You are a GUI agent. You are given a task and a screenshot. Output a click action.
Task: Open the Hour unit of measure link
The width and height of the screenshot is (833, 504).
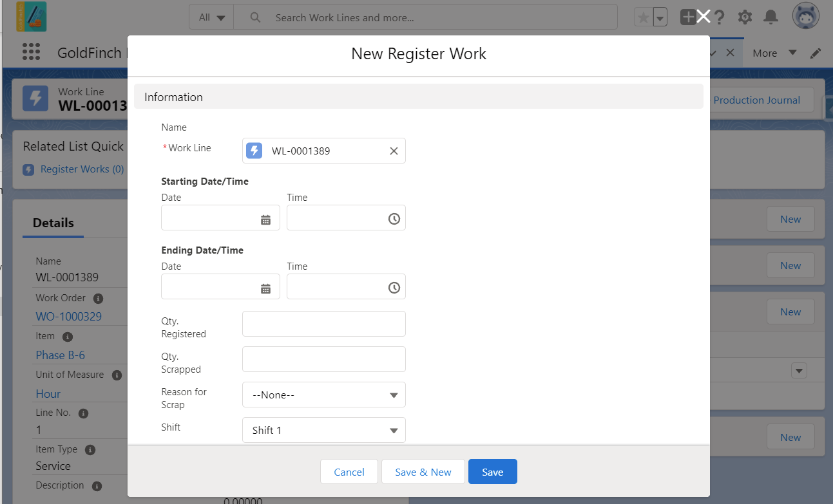coord(48,394)
